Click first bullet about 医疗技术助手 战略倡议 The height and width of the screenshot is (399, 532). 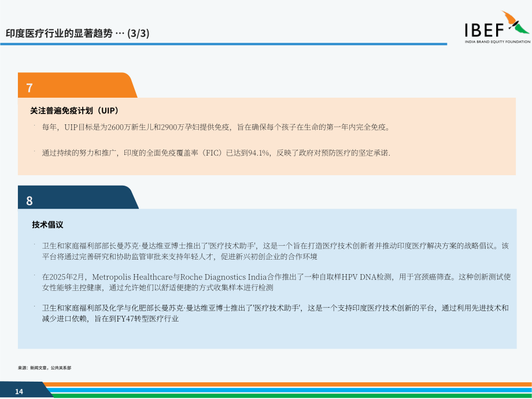(x=275, y=251)
